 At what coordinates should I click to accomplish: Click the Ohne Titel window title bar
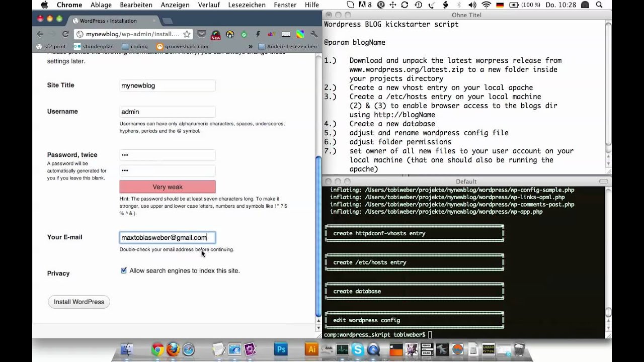point(467,15)
